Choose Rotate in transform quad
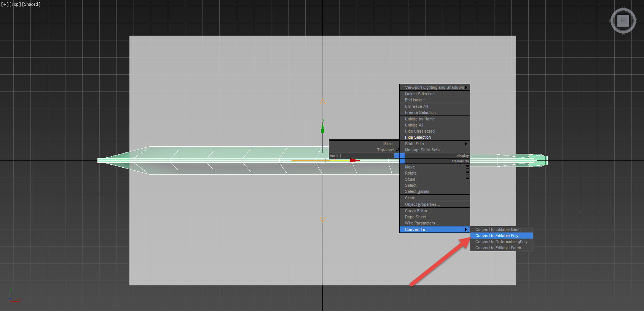Image resolution: width=644 pixels, height=311 pixels. 435,173
